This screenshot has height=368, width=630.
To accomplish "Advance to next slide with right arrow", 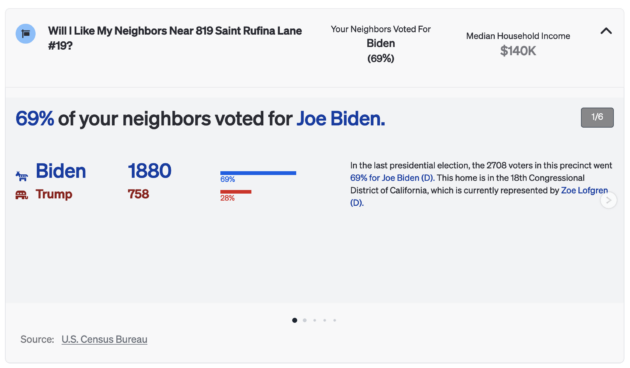I will pyautogui.click(x=608, y=200).
